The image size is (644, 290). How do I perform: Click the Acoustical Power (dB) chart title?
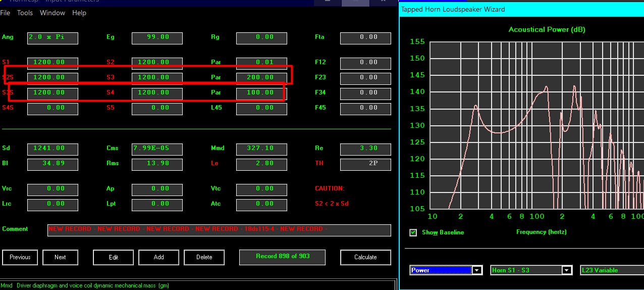[x=547, y=29]
